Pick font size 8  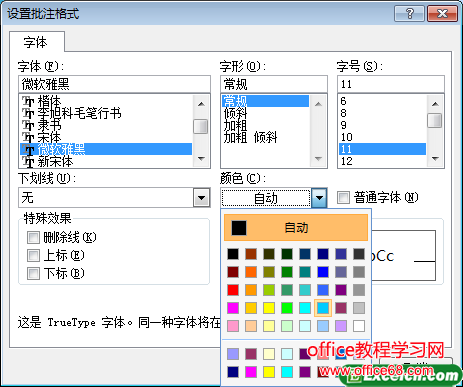click(382, 113)
